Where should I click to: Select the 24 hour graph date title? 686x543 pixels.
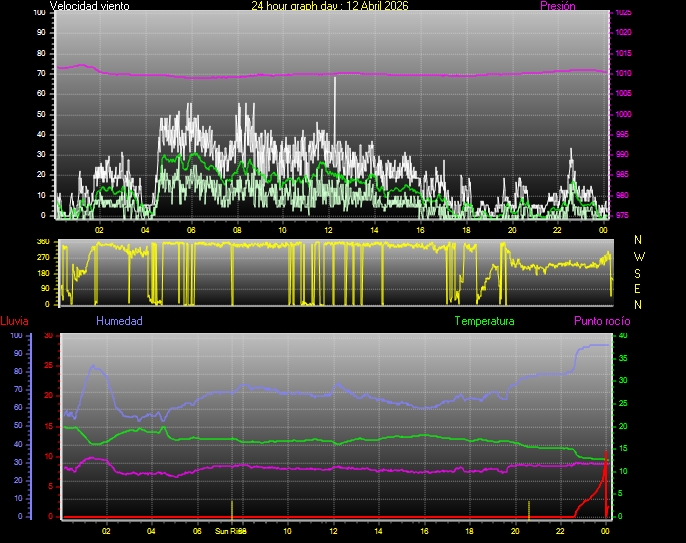click(x=329, y=6)
